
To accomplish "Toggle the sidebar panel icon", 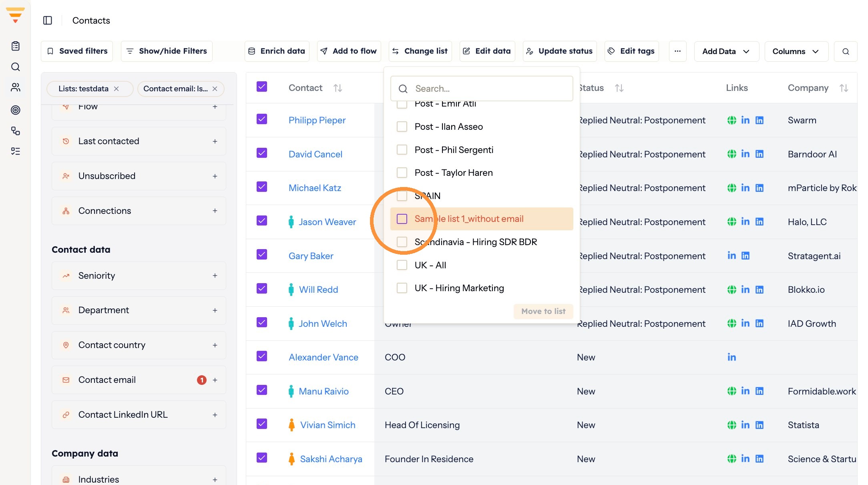I will pyautogui.click(x=48, y=20).
